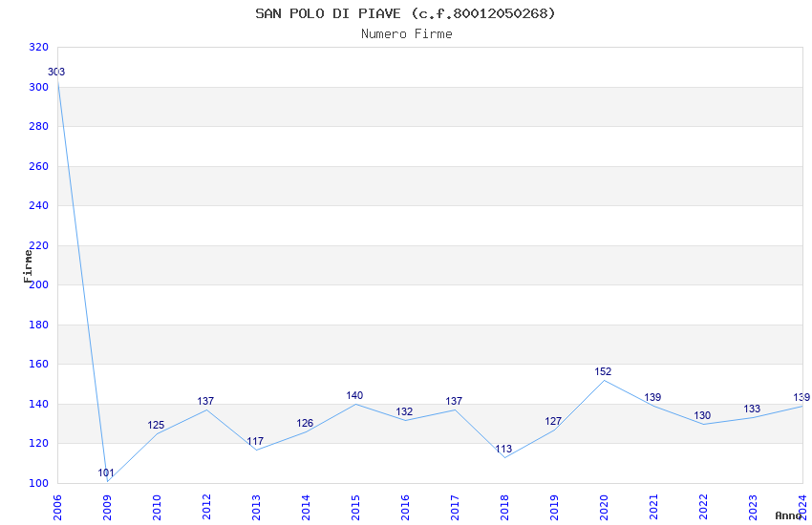Click the x-axis year 2023
The width and height of the screenshot is (812, 525).
pyautogui.click(x=753, y=508)
